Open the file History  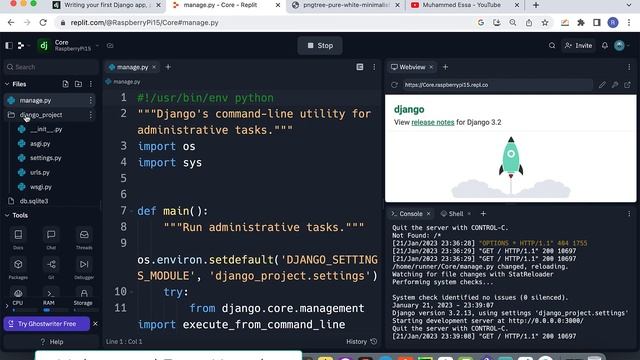click(362, 342)
